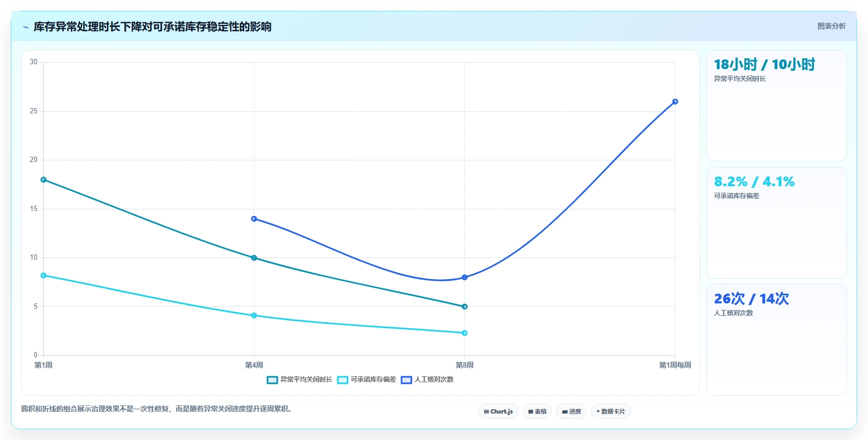Click the y-axis label 20
Screen dimensions: 868x440
pos(34,160)
